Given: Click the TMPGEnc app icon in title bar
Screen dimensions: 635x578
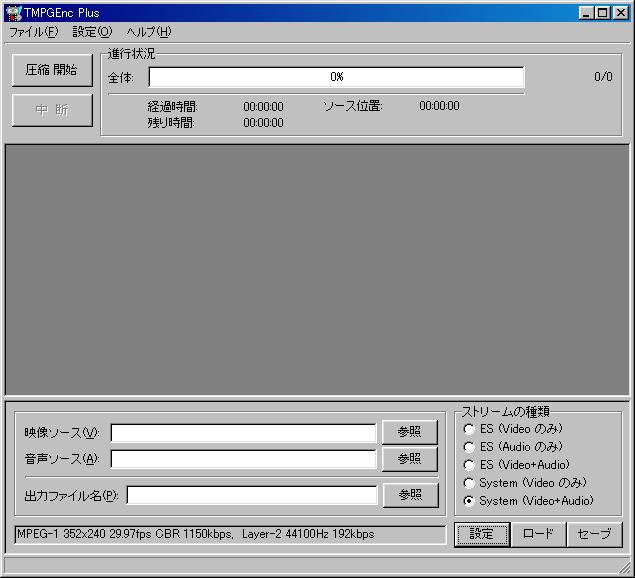Looking at the screenshot, I should click(x=14, y=13).
